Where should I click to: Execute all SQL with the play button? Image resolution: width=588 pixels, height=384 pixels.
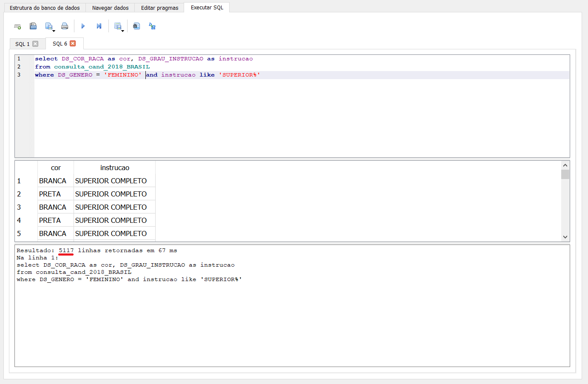[83, 26]
